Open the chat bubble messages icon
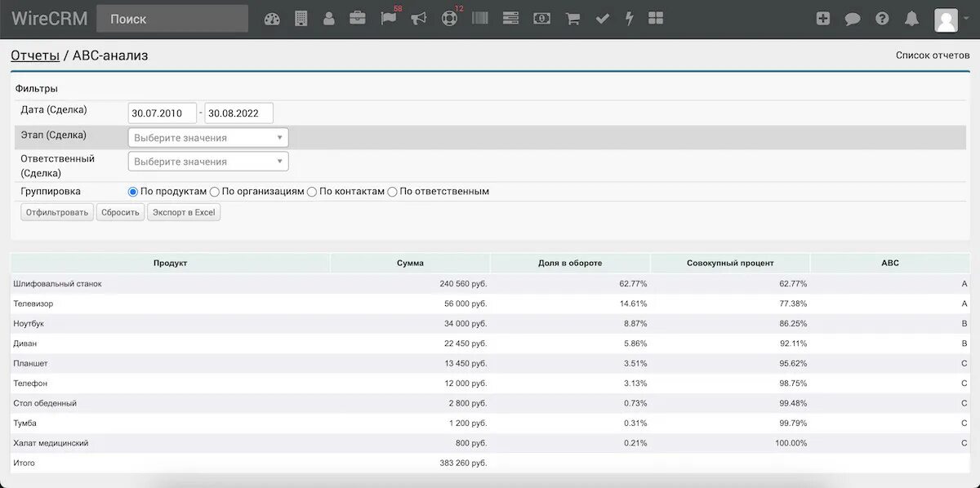This screenshot has width=980, height=488. pyautogui.click(x=853, y=19)
